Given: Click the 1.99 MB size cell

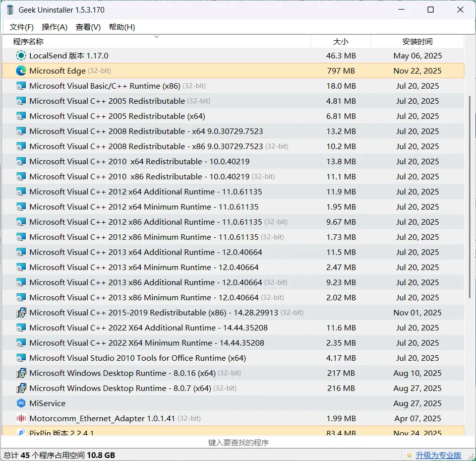Looking at the screenshot, I should pyautogui.click(x=341, y=419).
